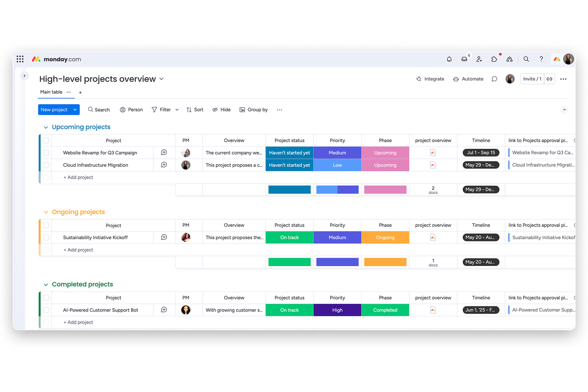Select the Cloud Infrastructure Migration row checkbox
588x392 pixels.
click(x=46, y=165)
